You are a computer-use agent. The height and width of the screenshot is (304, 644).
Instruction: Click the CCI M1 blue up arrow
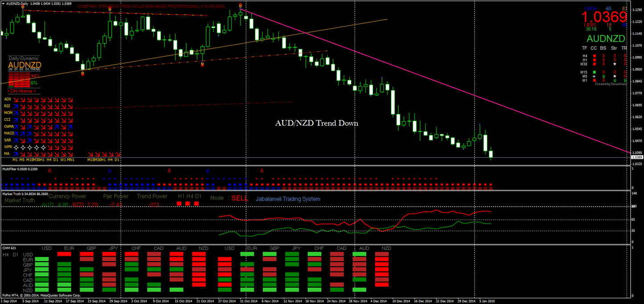tap(16, 120)
